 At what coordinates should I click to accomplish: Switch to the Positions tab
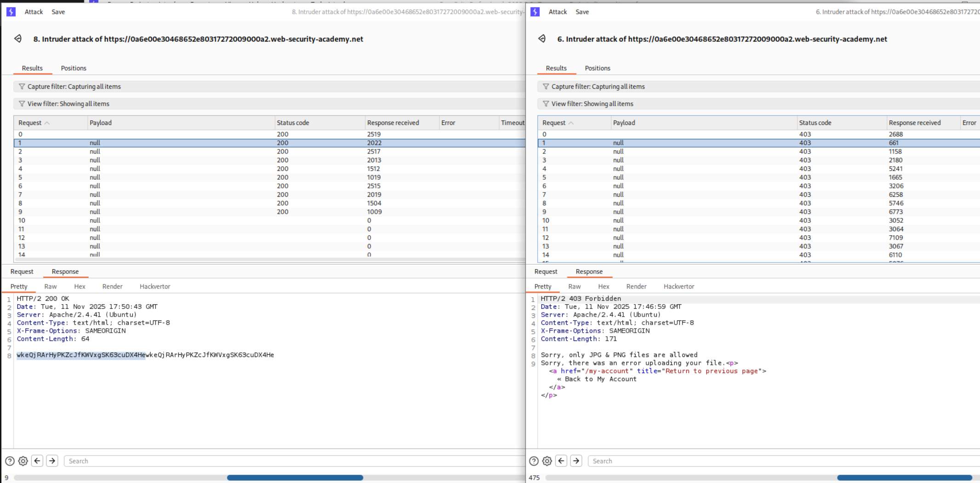(74, 68)
